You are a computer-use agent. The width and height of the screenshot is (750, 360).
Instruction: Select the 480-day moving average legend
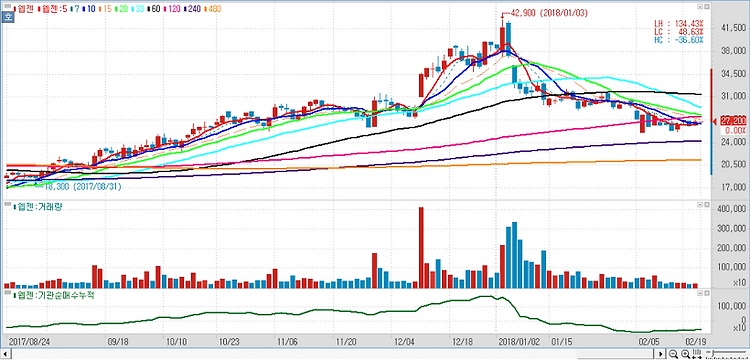pos(214,9)
